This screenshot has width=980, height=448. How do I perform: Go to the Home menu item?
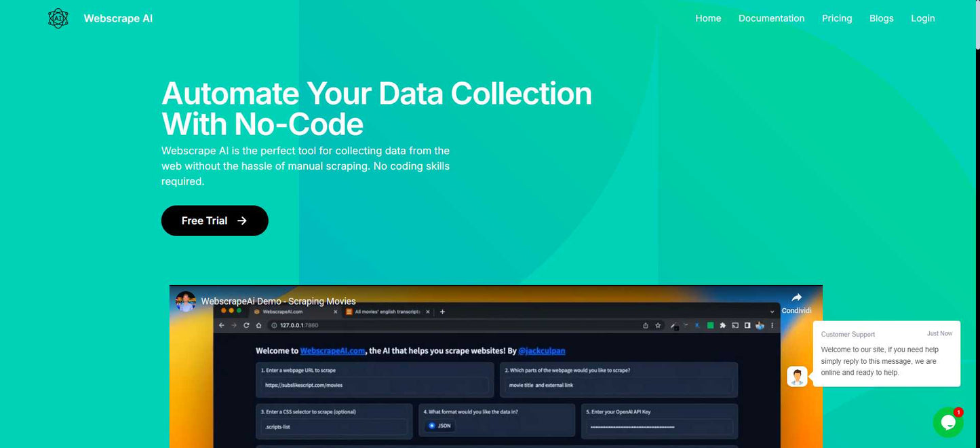click(708, 18)
